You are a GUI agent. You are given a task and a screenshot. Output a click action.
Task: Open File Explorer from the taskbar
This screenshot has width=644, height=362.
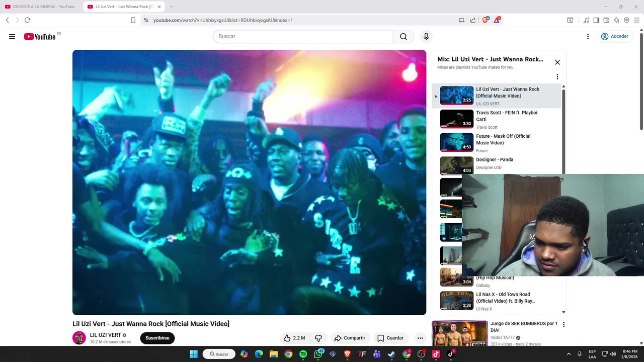tap(273, 354)
